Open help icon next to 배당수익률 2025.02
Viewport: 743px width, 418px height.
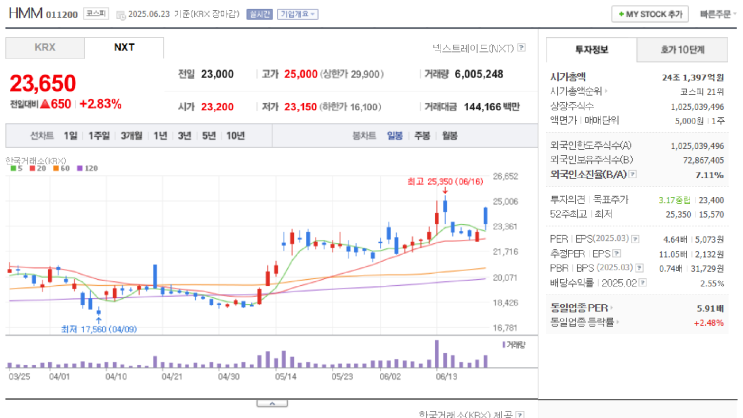pos(643,282)
